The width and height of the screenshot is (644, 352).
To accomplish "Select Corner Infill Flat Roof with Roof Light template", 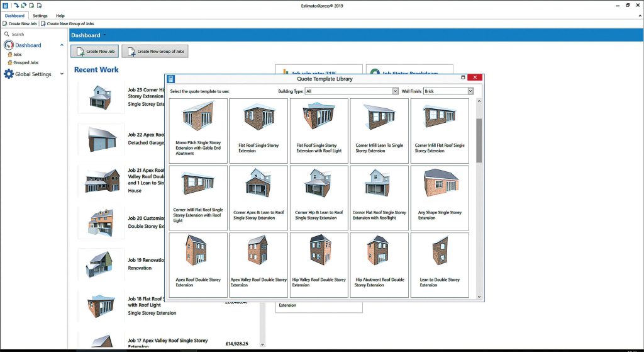I will (198, 198).
